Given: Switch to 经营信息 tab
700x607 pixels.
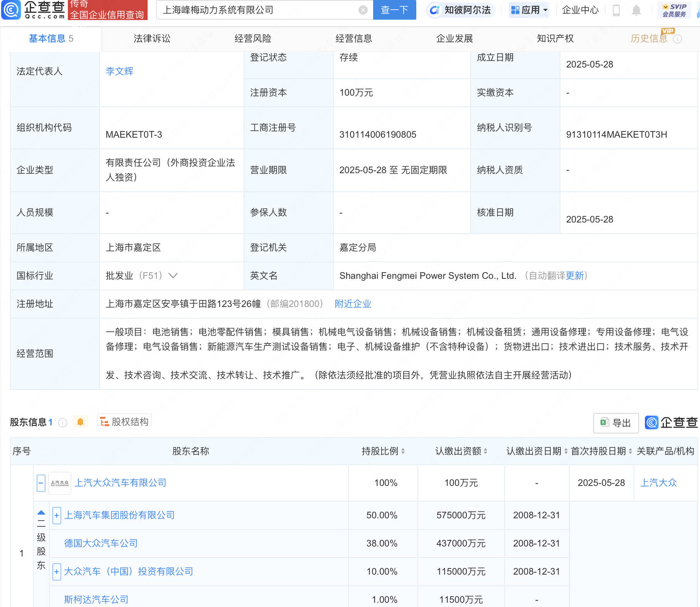Looking at the screenshot, I should [354, 39].
